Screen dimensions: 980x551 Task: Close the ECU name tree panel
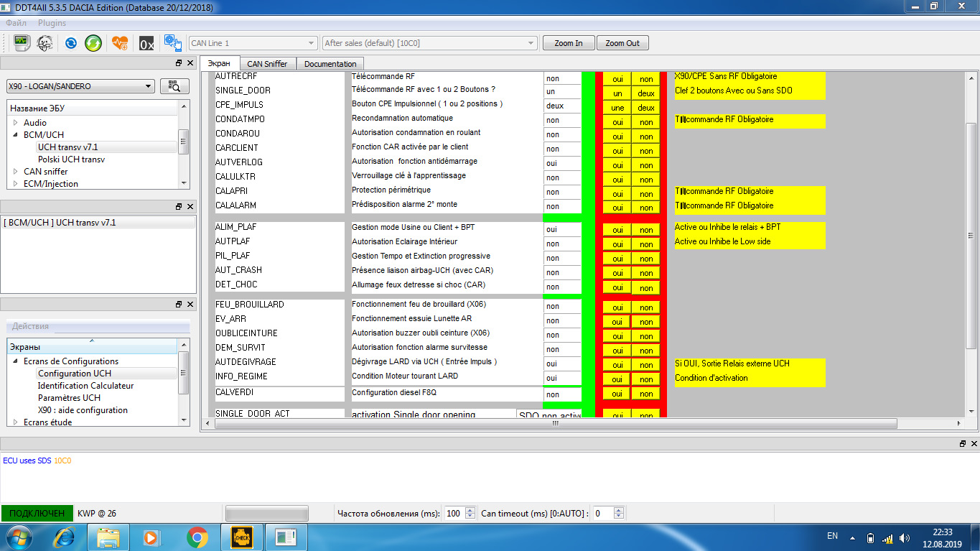190,63
